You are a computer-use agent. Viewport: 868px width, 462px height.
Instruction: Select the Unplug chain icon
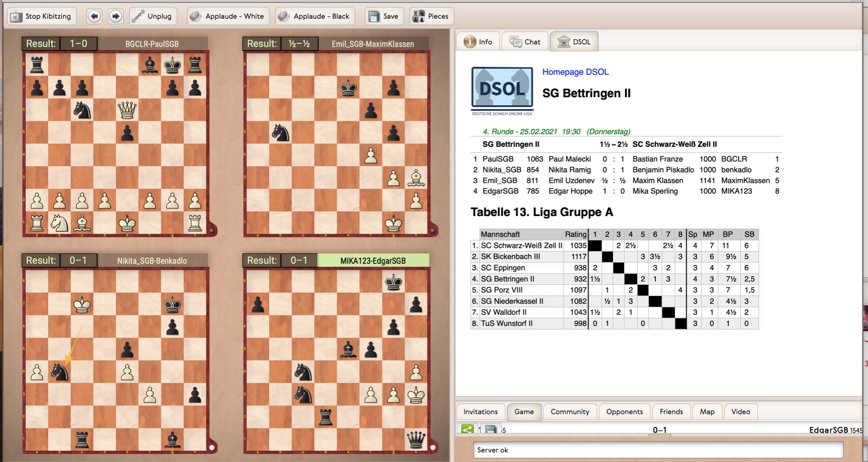pyautogui.click(x=138, y=15)
